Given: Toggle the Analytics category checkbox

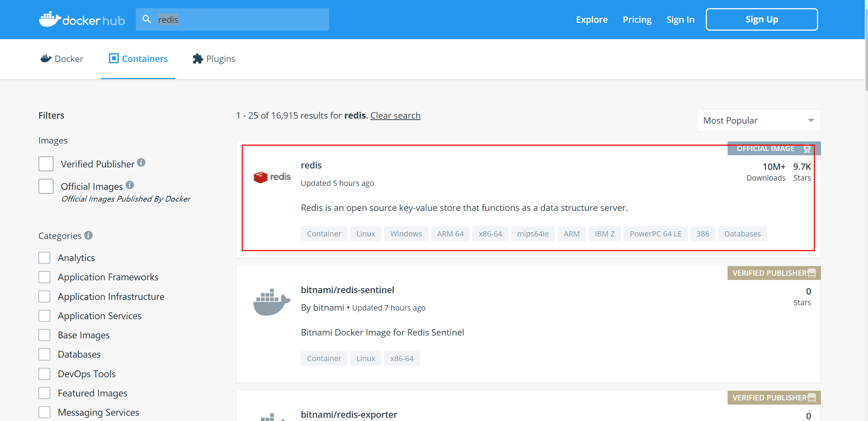Looking at the screenshot, I should [x=45, y=258].
